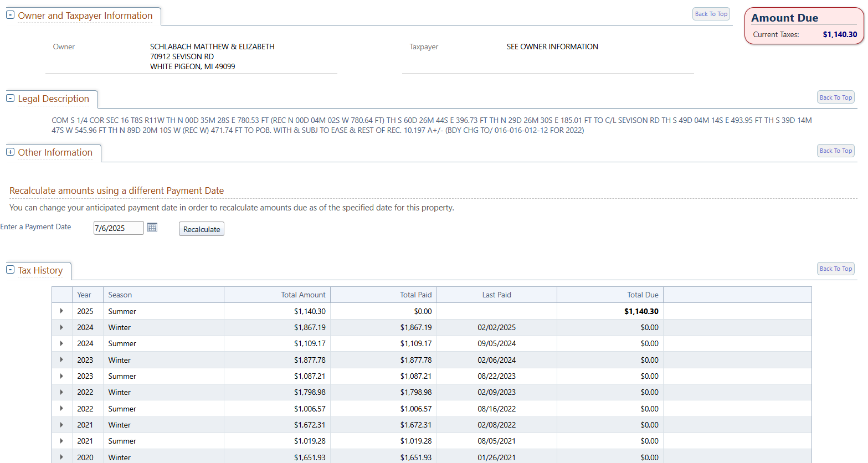Click into the Payment Date input field

click(118, 228)
